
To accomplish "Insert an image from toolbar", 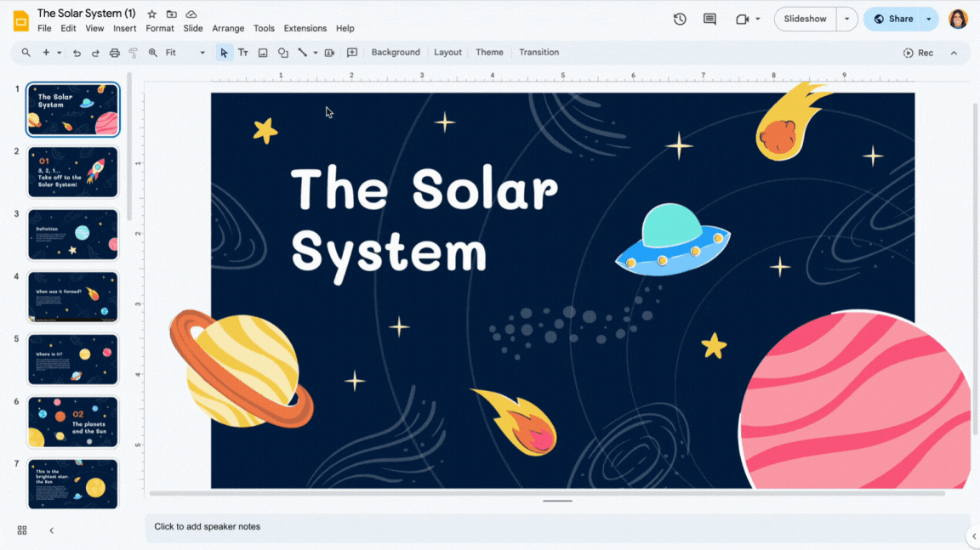I will tap(263, 53).
